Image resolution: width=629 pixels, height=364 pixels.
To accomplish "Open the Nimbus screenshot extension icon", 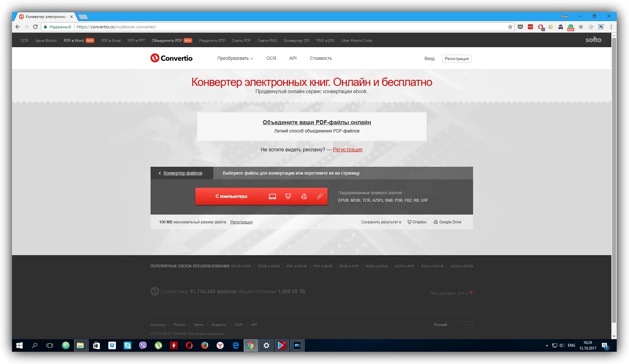I will pyautogui.click(x=601, y=27).
